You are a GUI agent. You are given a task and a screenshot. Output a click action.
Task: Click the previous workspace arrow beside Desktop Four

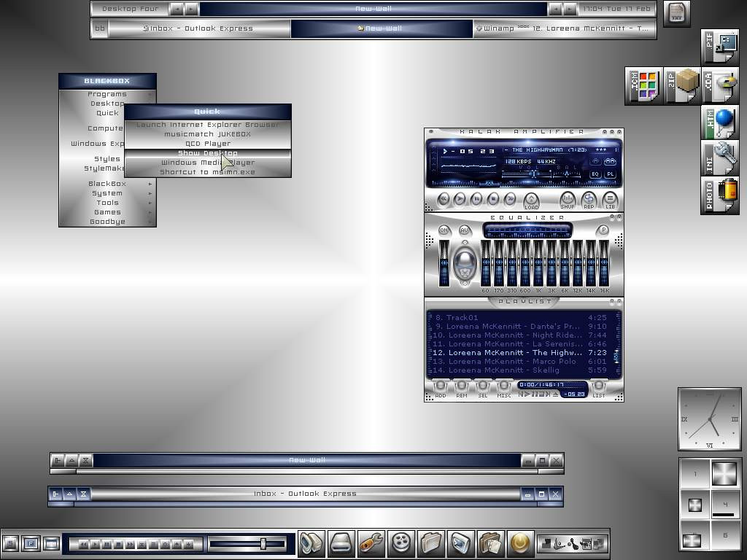pyautogui.click(x=177, y=9)
